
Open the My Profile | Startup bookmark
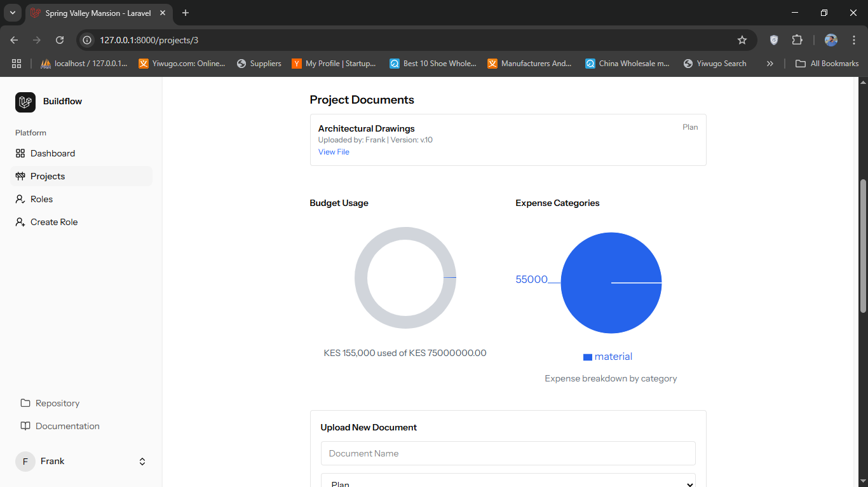tap(334, 64)
